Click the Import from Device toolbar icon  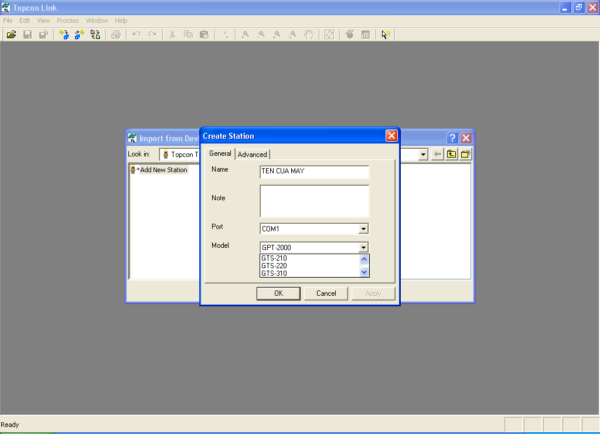pyautogui.click(x=64, y=34)
